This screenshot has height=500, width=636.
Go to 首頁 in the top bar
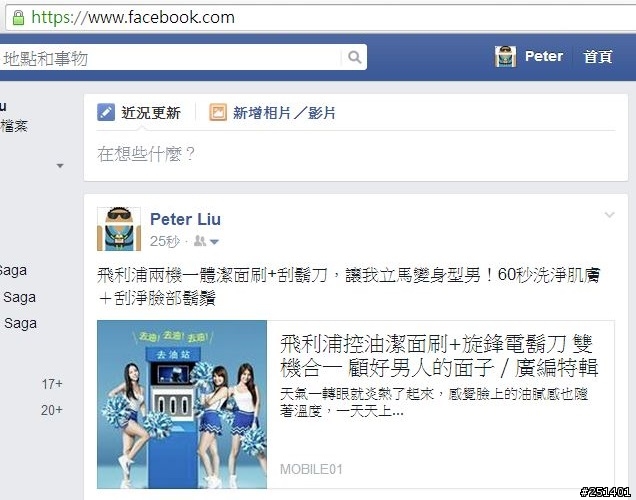(x=597, y=56)
